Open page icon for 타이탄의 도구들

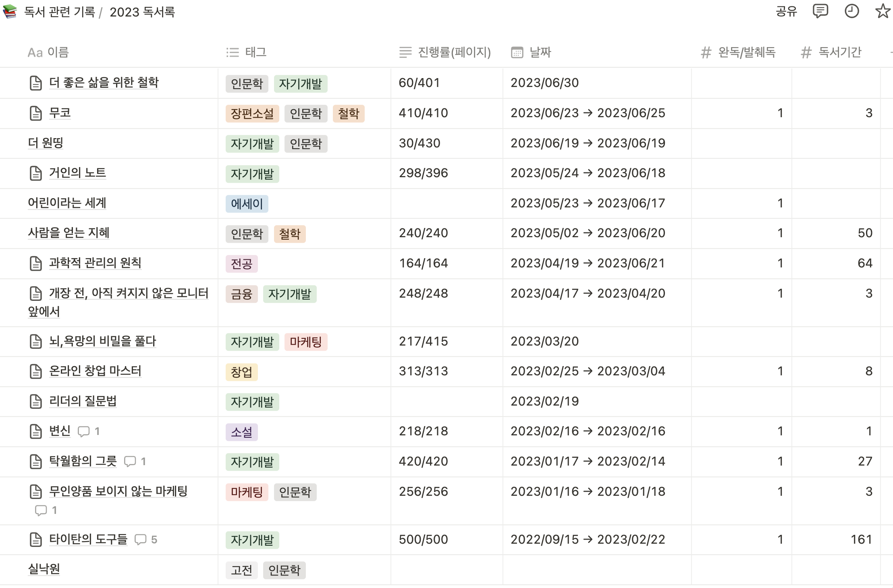point(36,540)
